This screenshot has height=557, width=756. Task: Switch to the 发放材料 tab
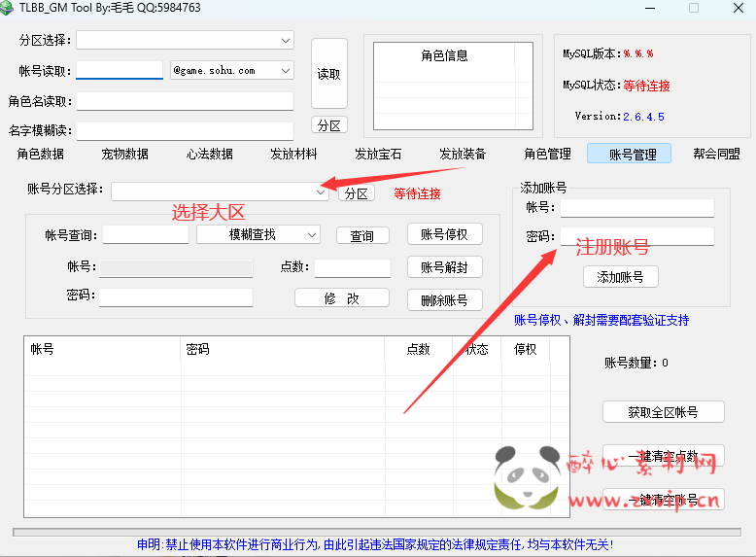click(293, 154)
